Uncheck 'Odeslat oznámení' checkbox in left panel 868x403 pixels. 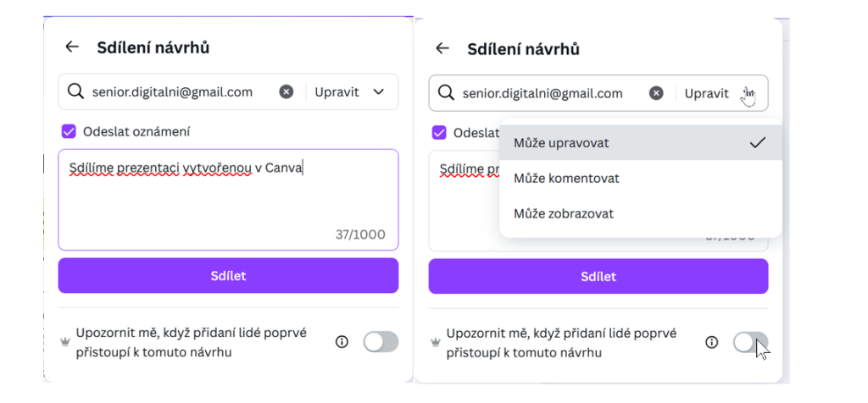[69, 131]
